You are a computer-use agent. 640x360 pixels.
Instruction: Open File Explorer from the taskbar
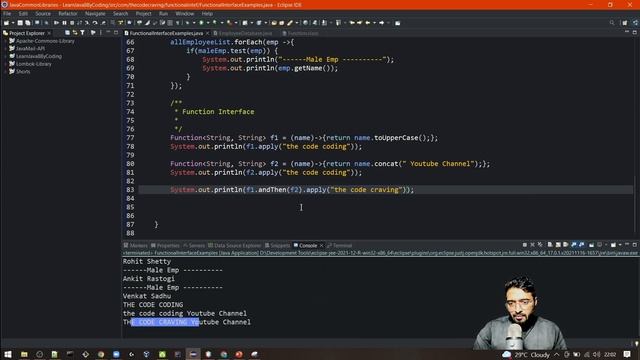pos(24,354)
